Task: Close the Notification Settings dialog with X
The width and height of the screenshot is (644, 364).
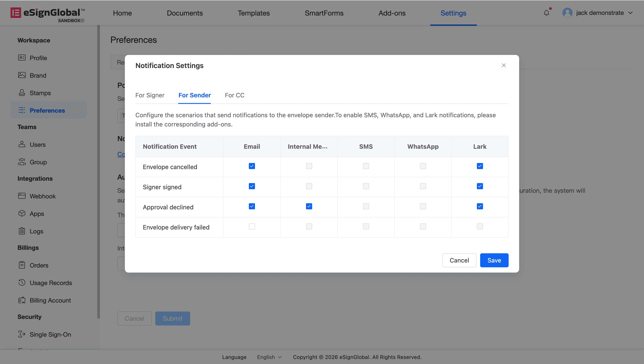Action: tap(504, 65)
